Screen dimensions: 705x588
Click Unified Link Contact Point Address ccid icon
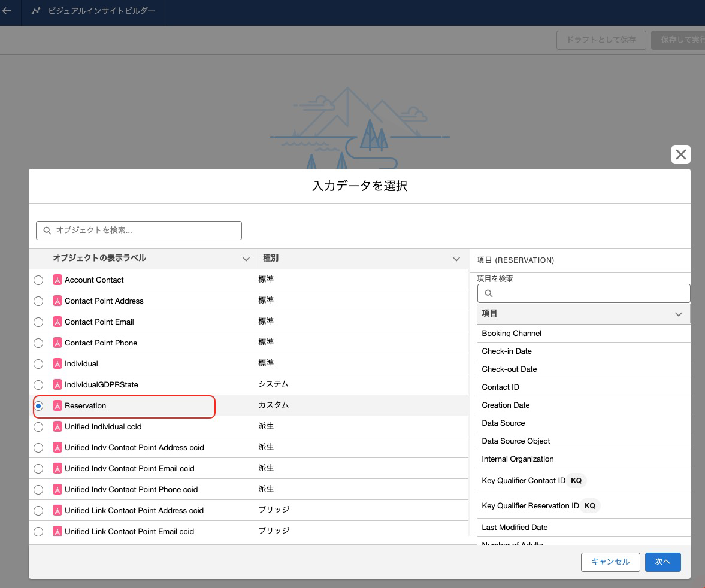pos(57,511)
